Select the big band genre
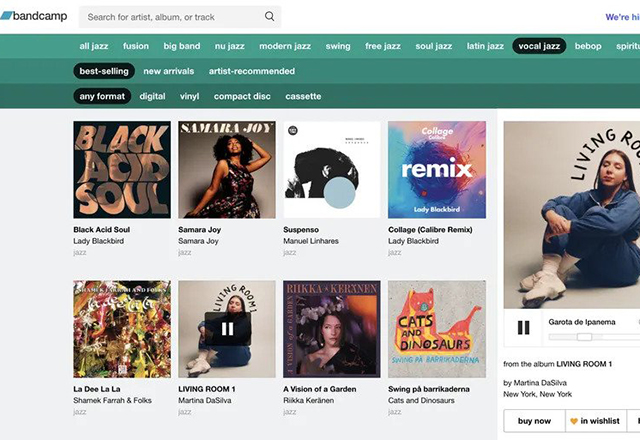Viewport: 640px width, 440px height. [x=182, y=46]
